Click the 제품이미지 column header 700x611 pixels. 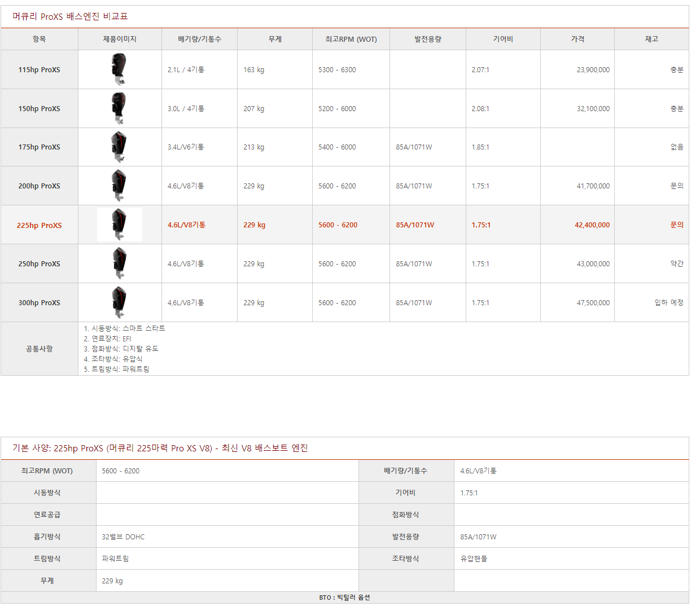click(120, 39)
